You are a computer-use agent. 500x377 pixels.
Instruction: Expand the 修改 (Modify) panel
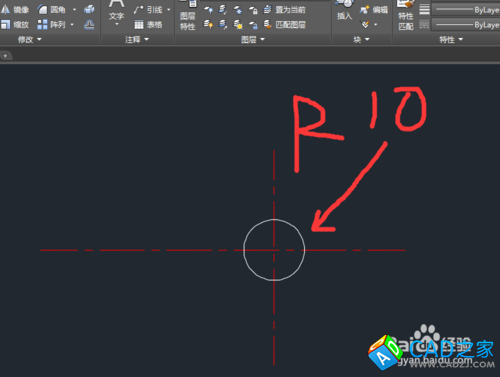pyautogui.click(x=30, y=40)
